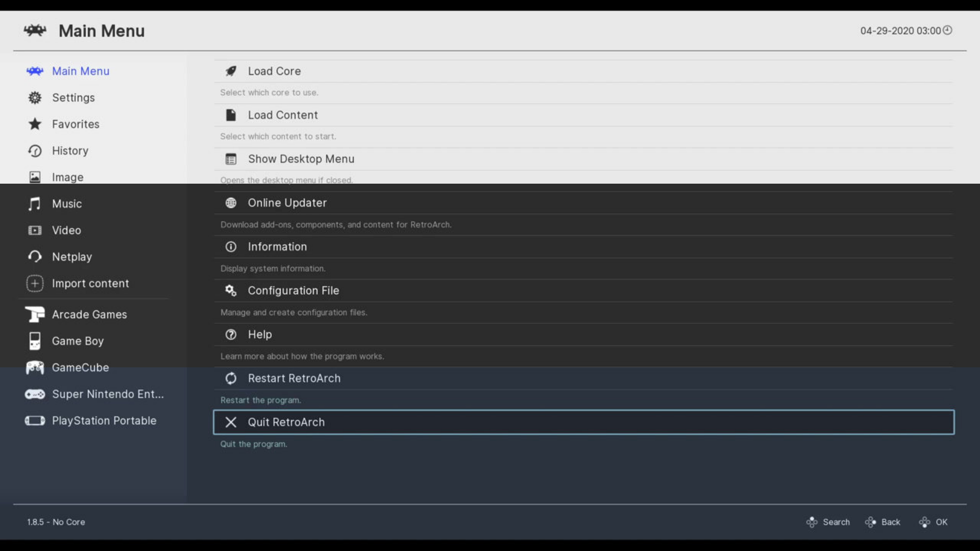Click the Back hint in the footer
Image resolution: width=980 pixels, height=551 pixels.
pyautogui.click(x=883, y=522)
